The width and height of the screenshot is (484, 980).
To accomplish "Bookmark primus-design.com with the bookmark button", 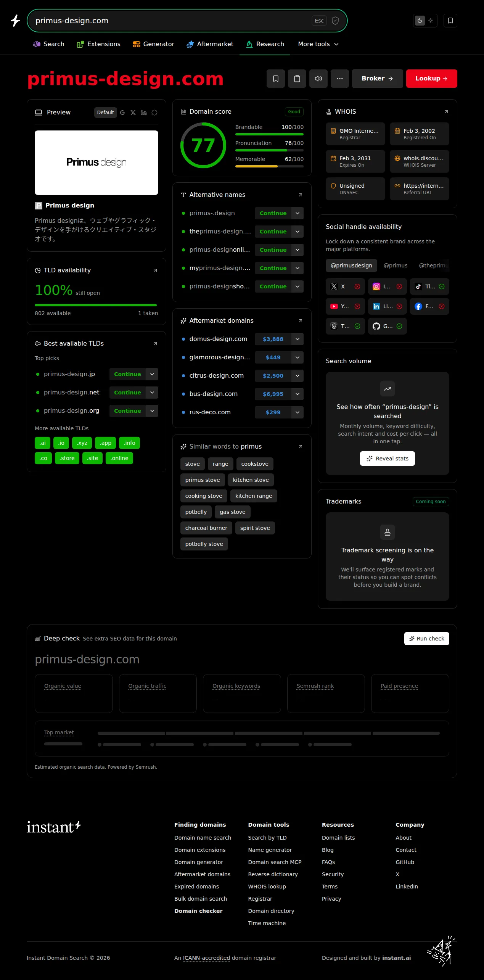I will coord(276,79).
